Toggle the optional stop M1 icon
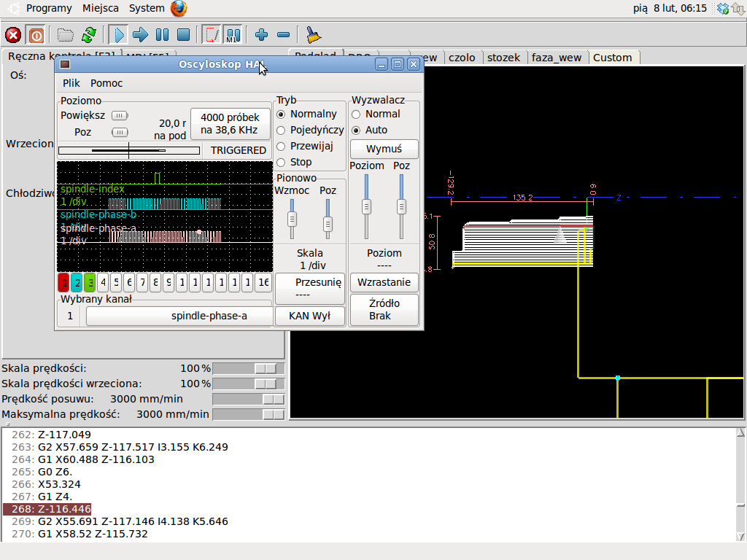Viewport: 747px width, 560px height. click(233, 35)
